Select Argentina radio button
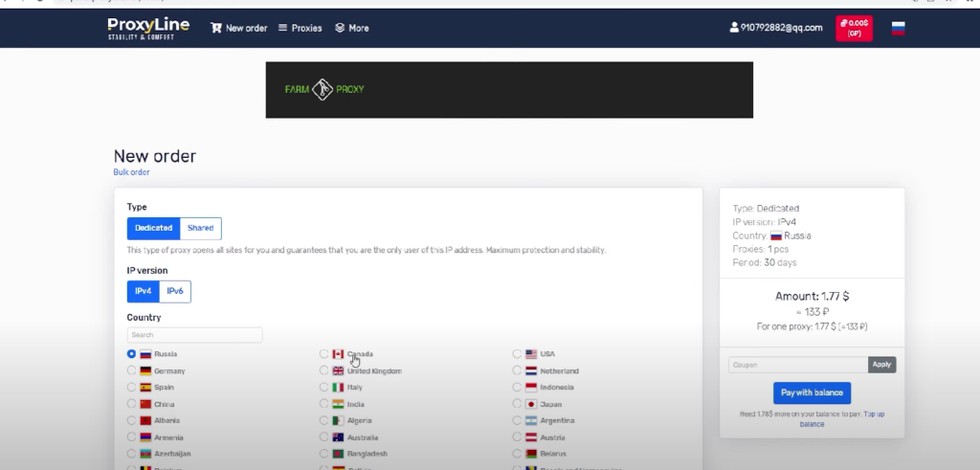This screenshot has height=470, width=980. point(517,420)
